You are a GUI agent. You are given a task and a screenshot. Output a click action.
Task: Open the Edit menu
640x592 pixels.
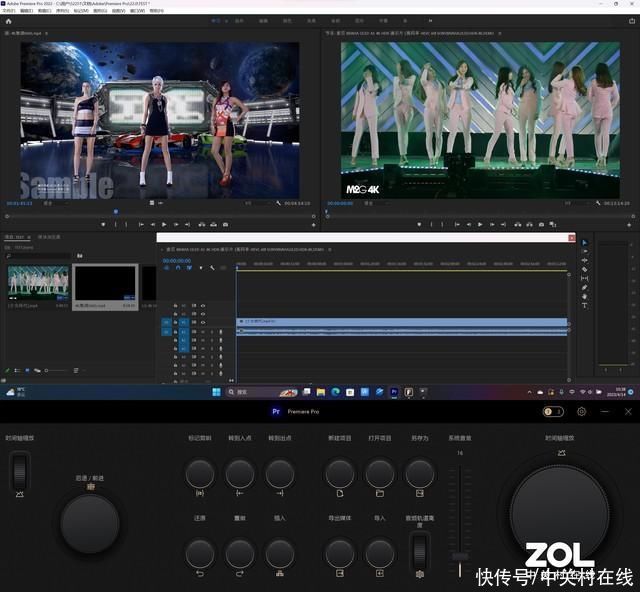[27, 11]
